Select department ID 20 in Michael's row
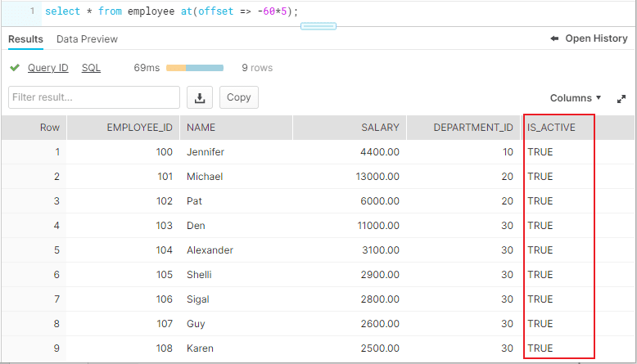637x364 pixels. [x=508, y=177]
